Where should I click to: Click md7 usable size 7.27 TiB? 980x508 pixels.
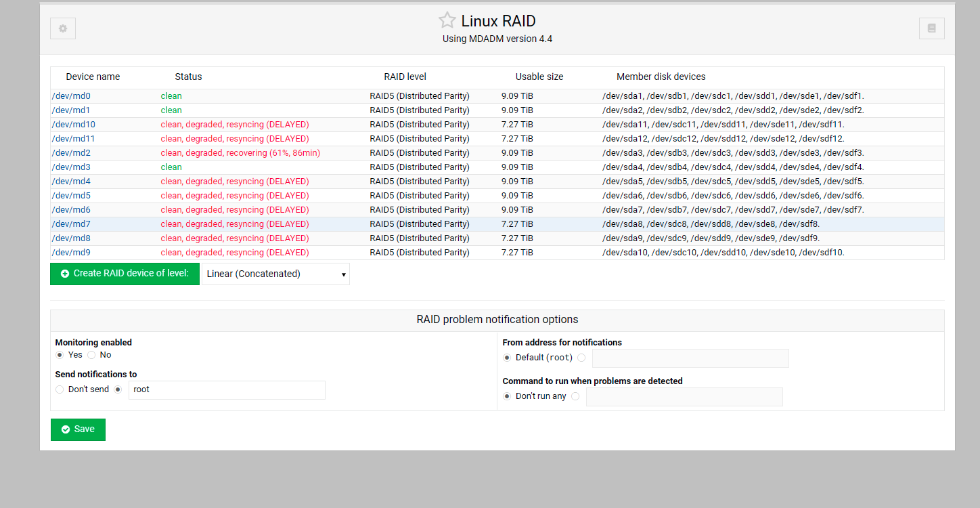pyautogui.click(x=517, y=224)
